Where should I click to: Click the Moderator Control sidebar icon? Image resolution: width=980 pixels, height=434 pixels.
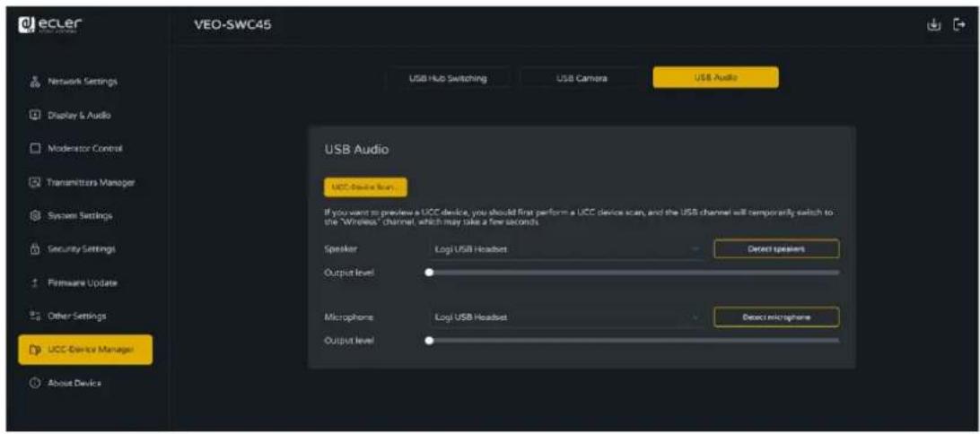[x=36, y=149]
